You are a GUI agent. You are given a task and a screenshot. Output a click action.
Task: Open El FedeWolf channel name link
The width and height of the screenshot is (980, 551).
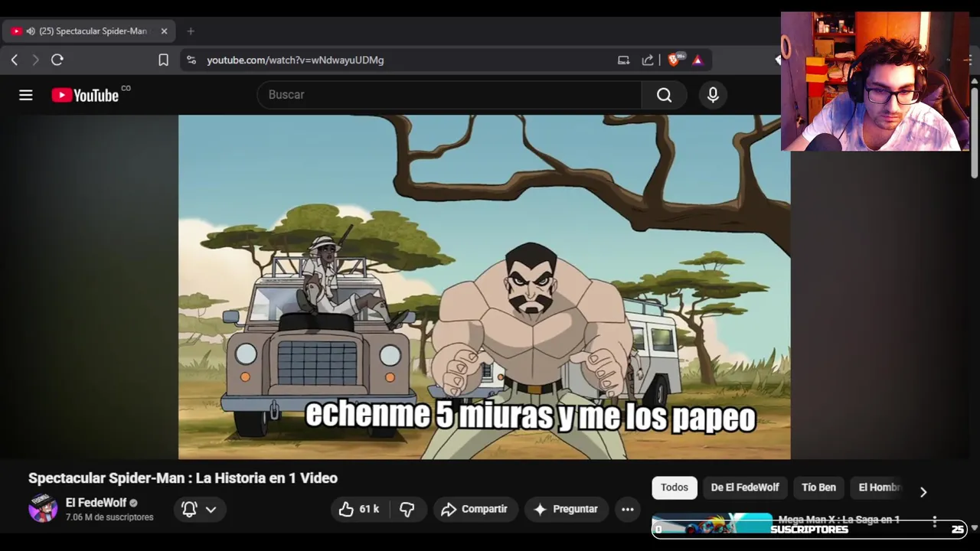click(96, 503)
